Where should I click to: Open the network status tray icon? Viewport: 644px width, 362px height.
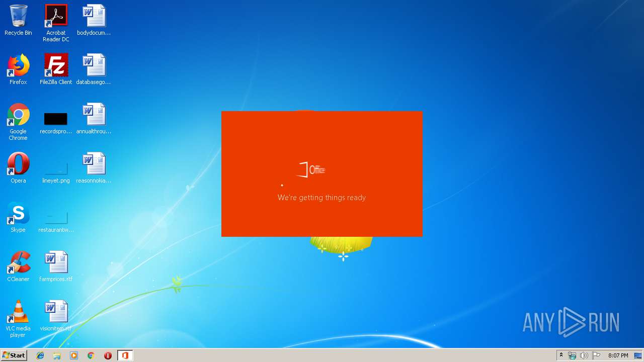[572, 355]
